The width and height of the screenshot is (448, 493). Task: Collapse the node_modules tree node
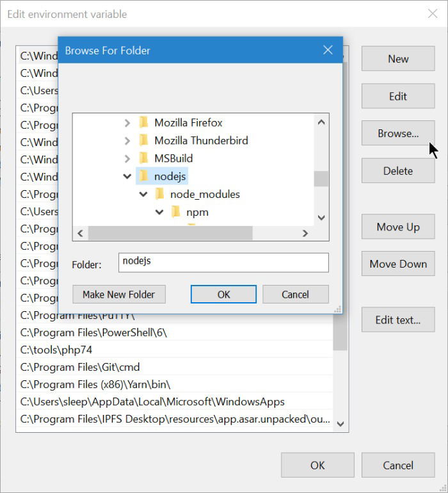pyautogui.click(x=143, y=194)
